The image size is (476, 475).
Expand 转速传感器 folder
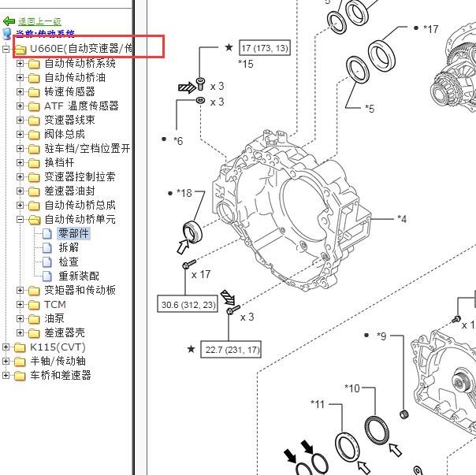click(x=20, y=91)
